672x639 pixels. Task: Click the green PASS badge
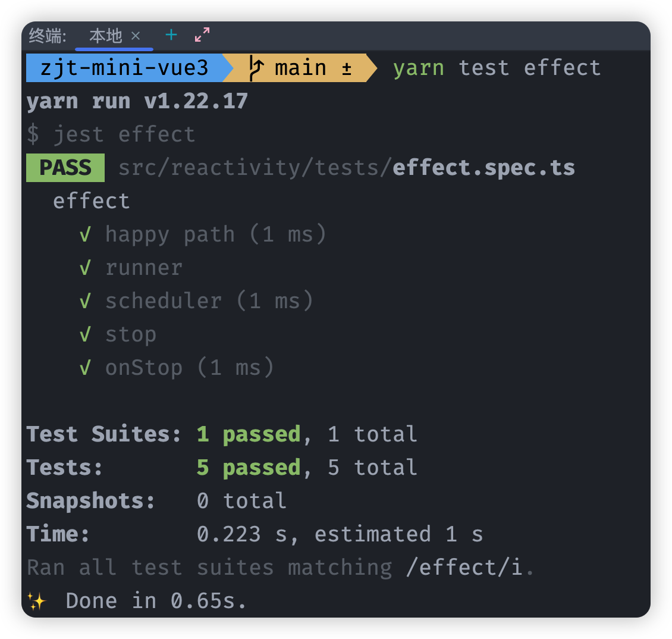tap(65, 168)
